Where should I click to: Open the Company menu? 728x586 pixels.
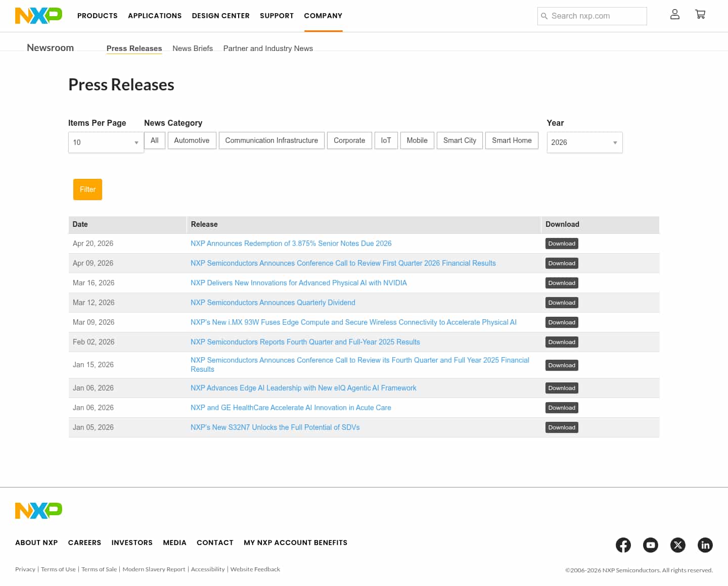(x=323, y=16)
